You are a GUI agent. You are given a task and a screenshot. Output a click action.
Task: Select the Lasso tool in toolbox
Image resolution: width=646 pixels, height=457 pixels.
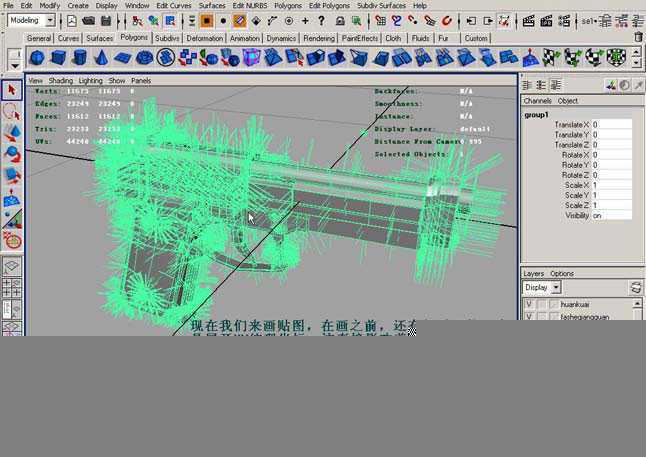pos(12,111)
